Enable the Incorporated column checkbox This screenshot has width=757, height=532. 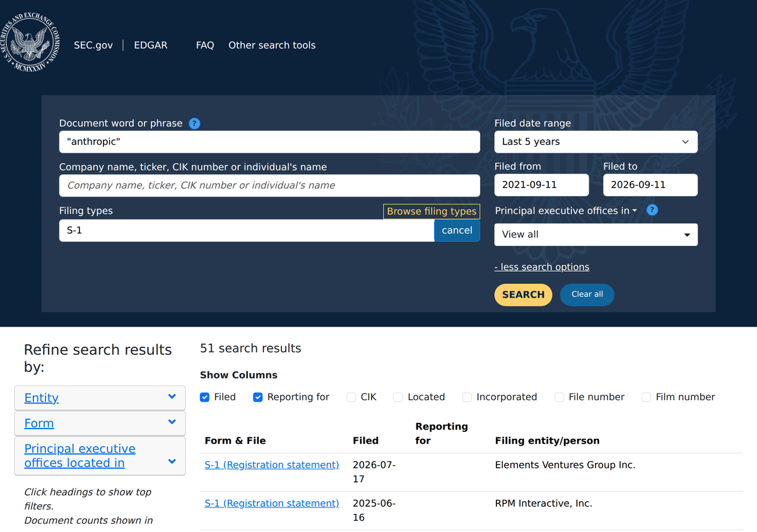tap(467, 397)
